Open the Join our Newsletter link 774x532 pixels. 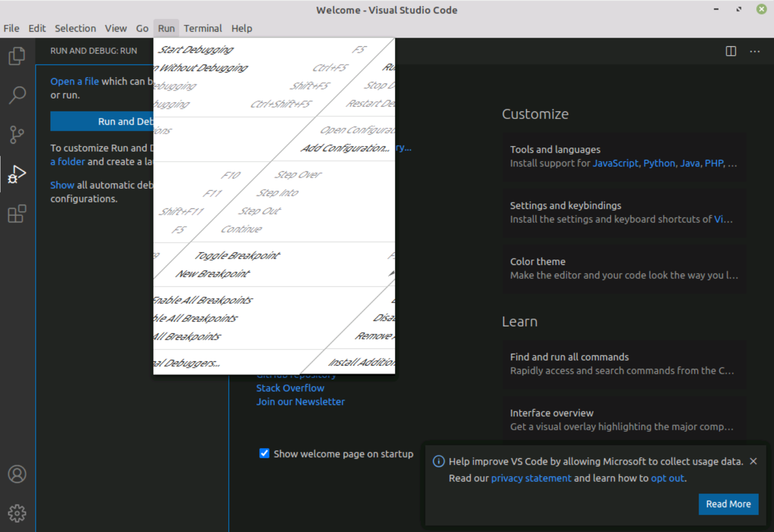point(300,401)
